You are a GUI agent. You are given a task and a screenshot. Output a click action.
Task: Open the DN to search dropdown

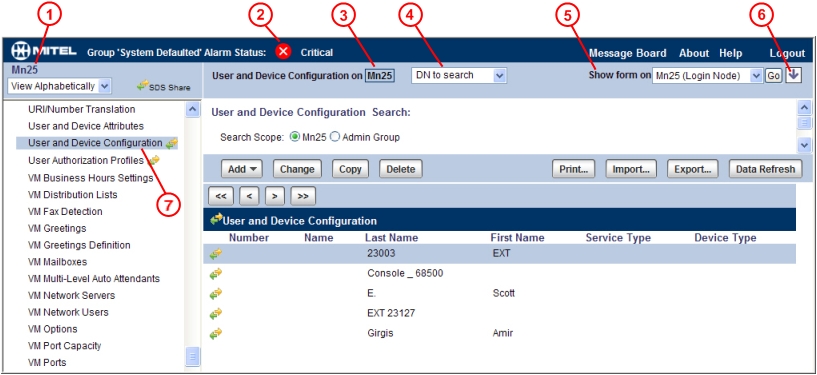pos(459,76)
